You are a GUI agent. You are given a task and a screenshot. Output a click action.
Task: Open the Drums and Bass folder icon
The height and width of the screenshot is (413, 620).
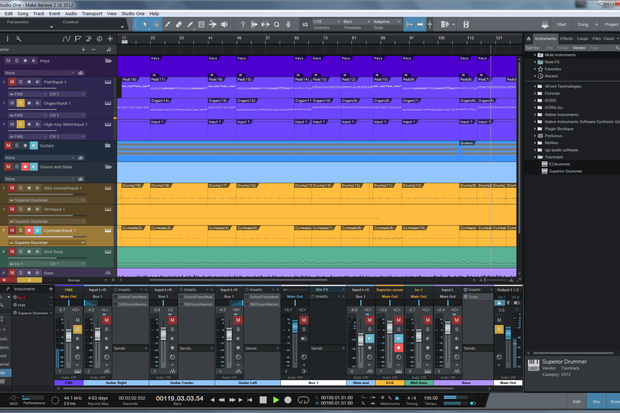coord(108,167)
